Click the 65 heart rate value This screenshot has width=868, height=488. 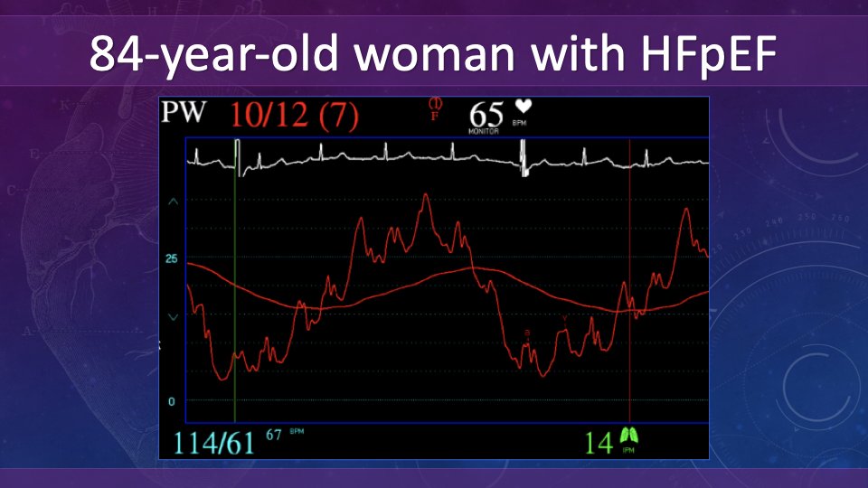(486, 115)
